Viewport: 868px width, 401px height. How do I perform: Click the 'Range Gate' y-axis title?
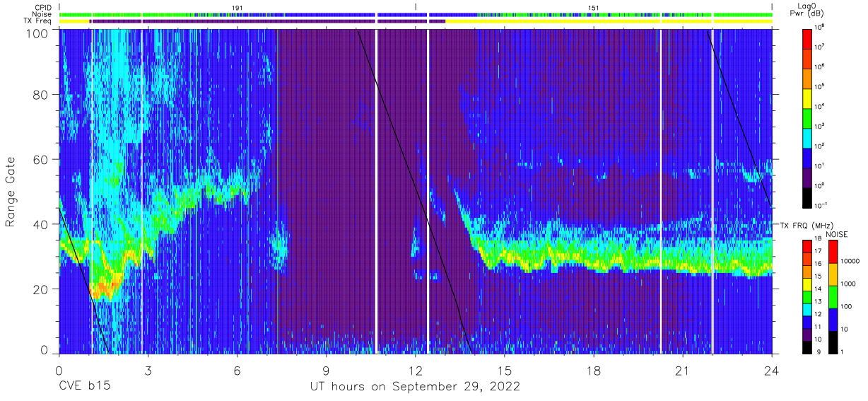(11, 192)
